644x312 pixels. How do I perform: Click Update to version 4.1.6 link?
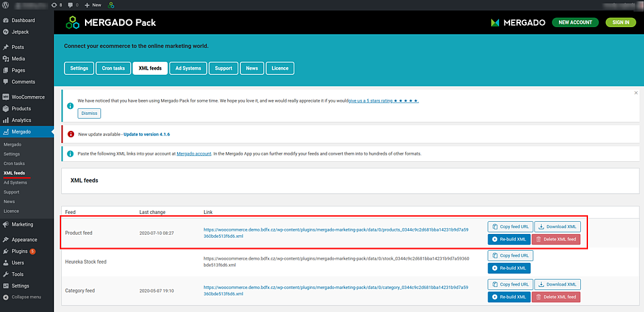[147, 135]
